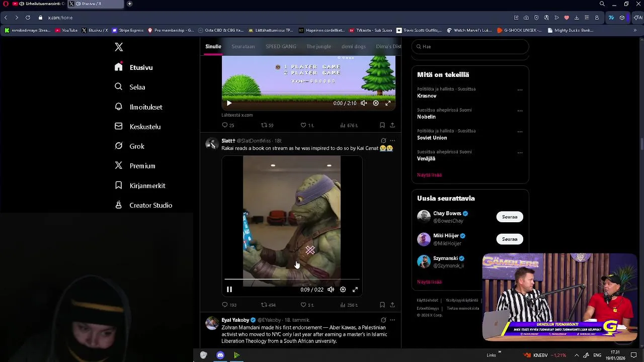The width and height of the screenshot is (644, 362).
Task: Open Grok icon on Slatt's post
Action: (x=383, y=141)
